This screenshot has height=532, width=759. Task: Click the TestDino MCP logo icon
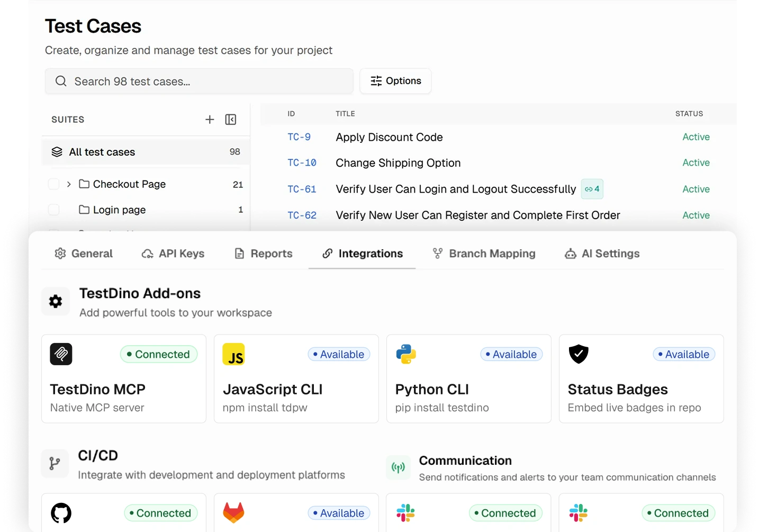[61, 354]
